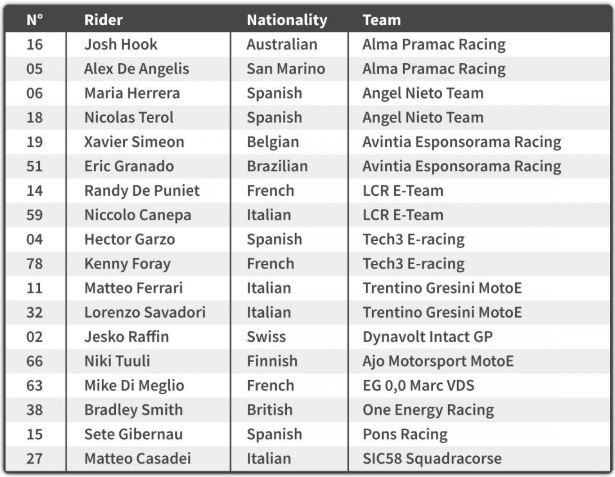Click Nicolas Terol's name
This screenshot has height=477, width=615.
(x=131, y=117)
